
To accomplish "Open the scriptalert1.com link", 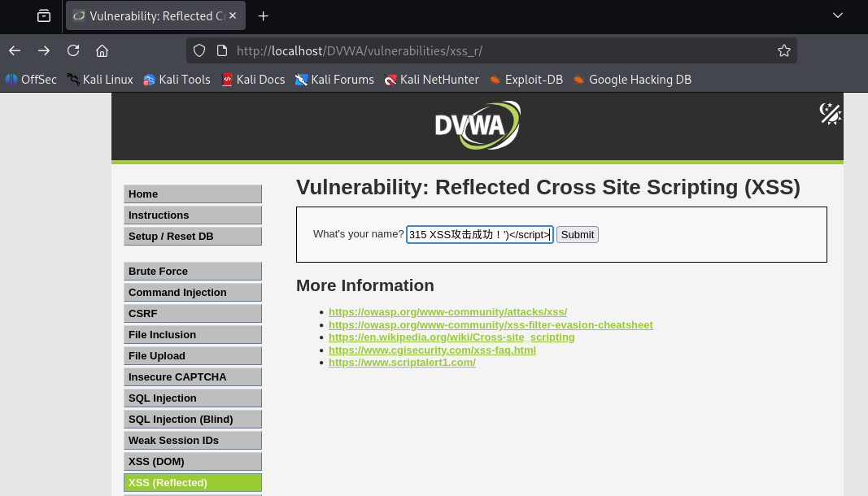I will pyautogui.click(x=403, y=363).
